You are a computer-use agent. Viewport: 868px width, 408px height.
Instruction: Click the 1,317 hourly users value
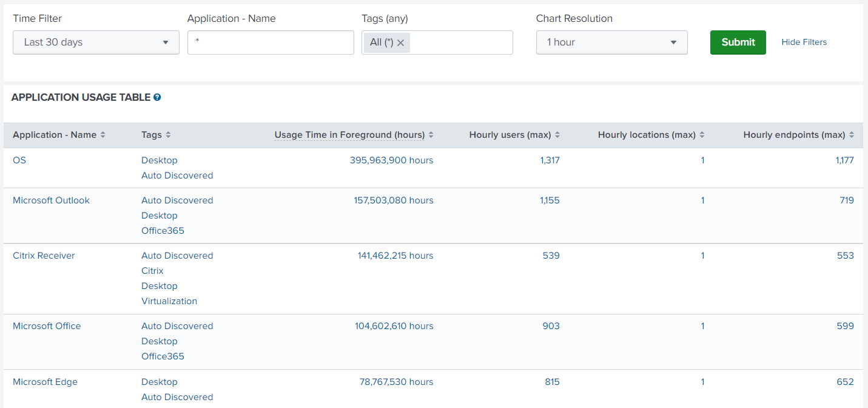click(x=551, y=160)
